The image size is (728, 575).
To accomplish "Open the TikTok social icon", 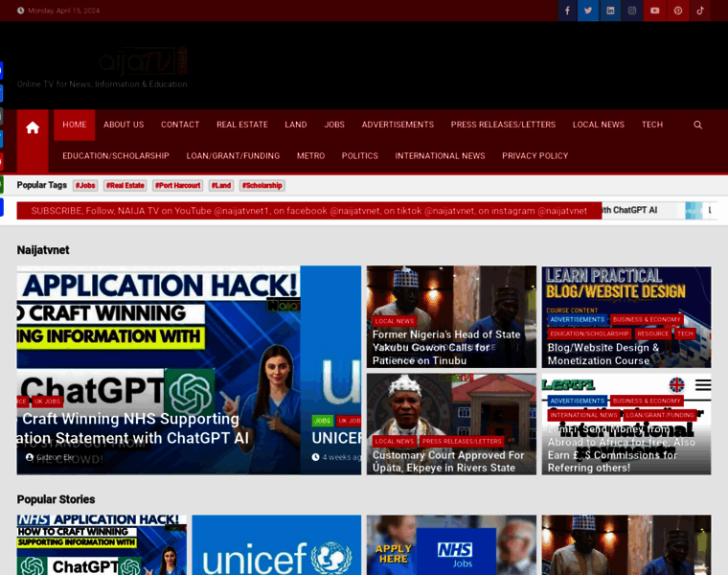I will [x=700, y=11].
